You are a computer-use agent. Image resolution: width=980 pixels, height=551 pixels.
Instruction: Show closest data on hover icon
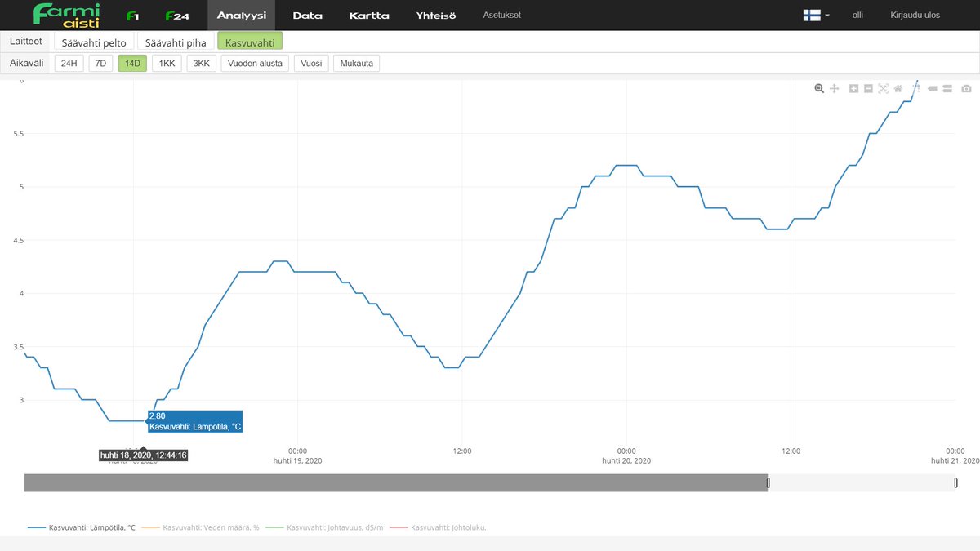(932, 88)
